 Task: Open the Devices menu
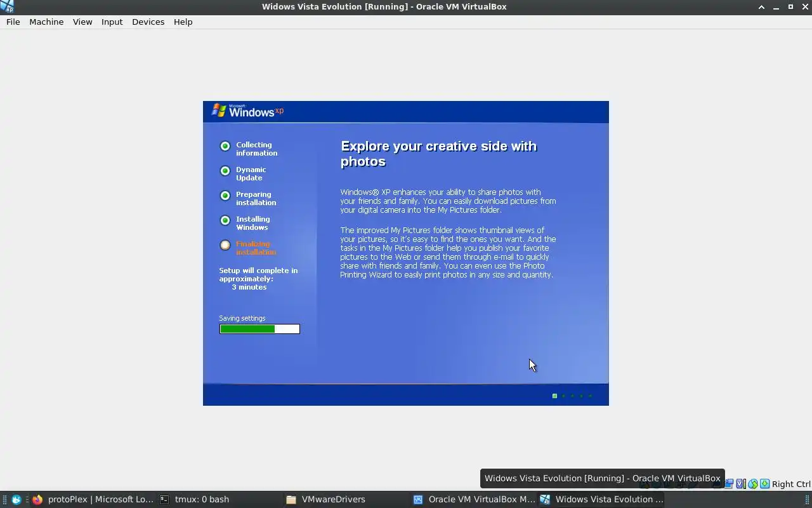pos(148,22)
